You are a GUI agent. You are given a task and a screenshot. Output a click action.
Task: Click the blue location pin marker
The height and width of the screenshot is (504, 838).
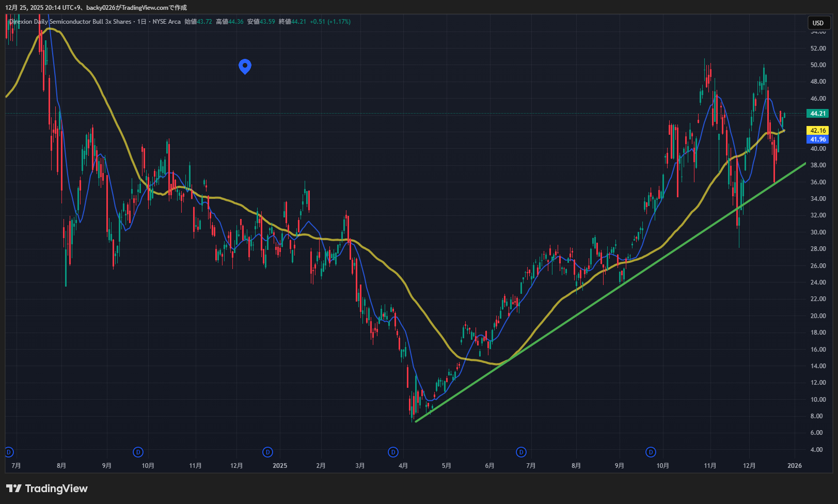[x=245, y=66]
